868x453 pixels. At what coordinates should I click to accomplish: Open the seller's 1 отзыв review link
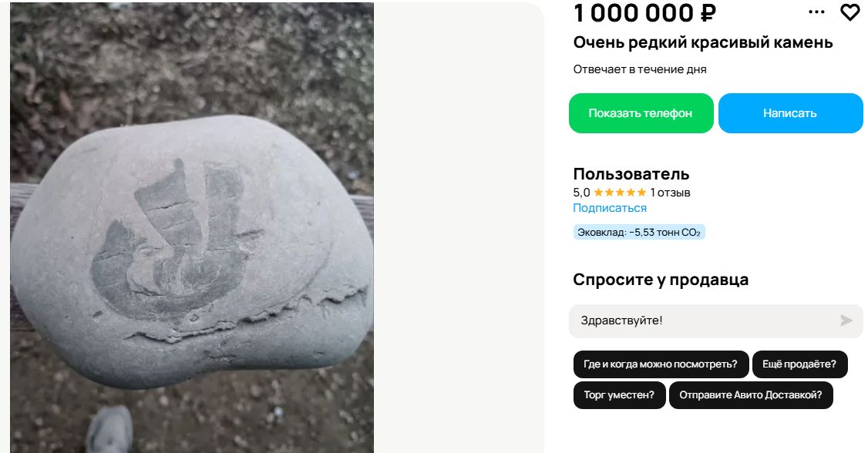pos(670,193)
